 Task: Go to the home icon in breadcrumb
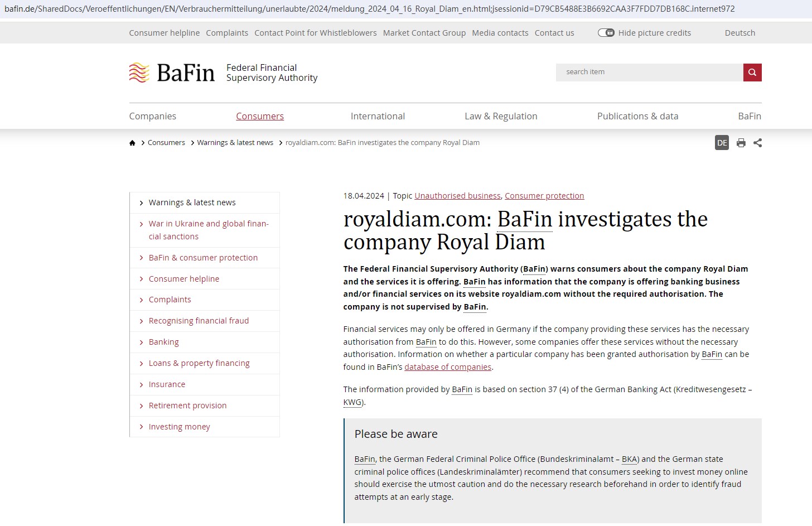point(132,143)
